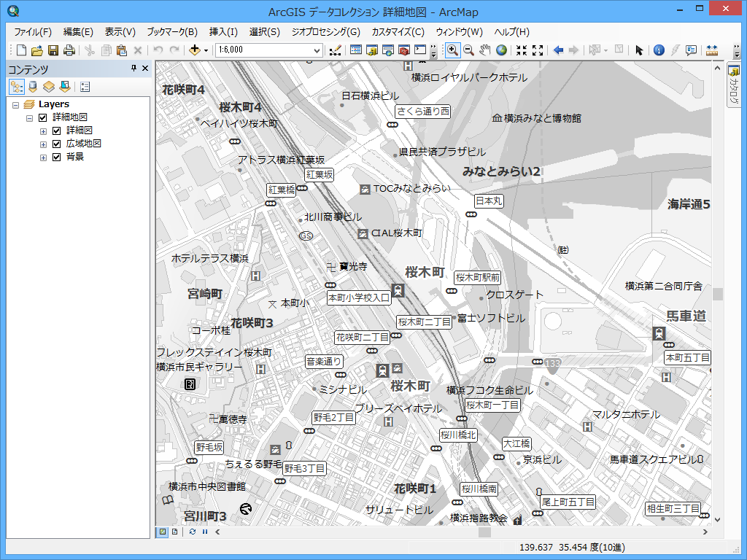Save the map with floppy icon
This screenshot has height=560, width=747.
pyautogui.click(x=53, y=50)
